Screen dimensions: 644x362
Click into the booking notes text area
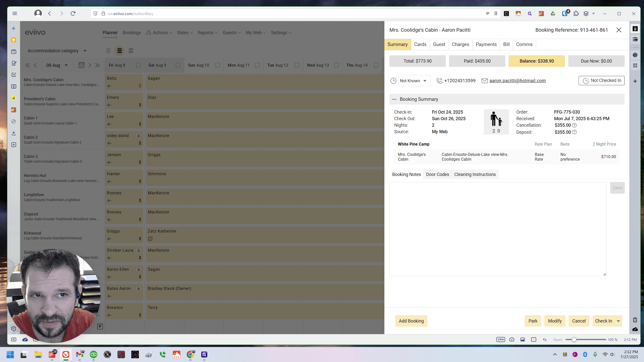(x=498, y=229)
